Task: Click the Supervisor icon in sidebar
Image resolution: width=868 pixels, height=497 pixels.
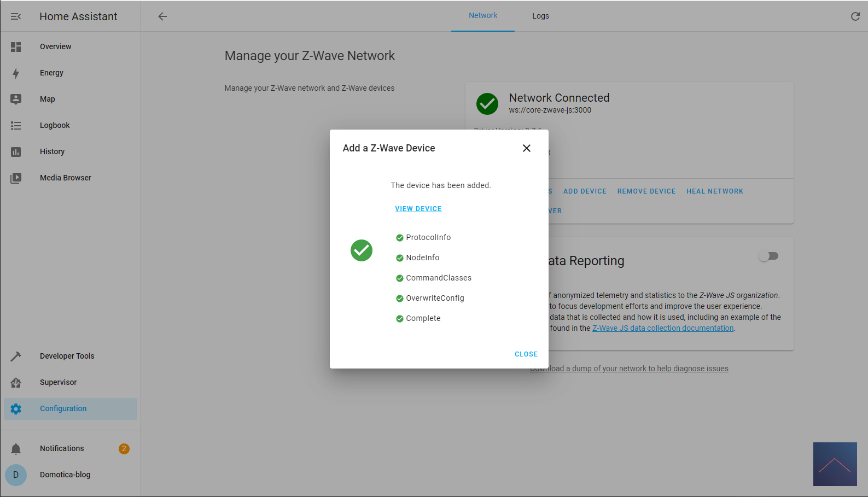Action: [x=16, y=383]
